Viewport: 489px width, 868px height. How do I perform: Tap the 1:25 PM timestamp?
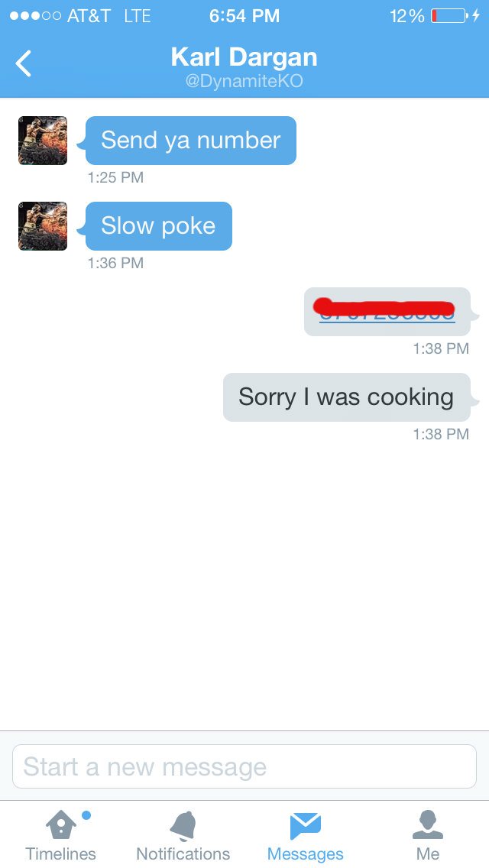pos(115,177)
